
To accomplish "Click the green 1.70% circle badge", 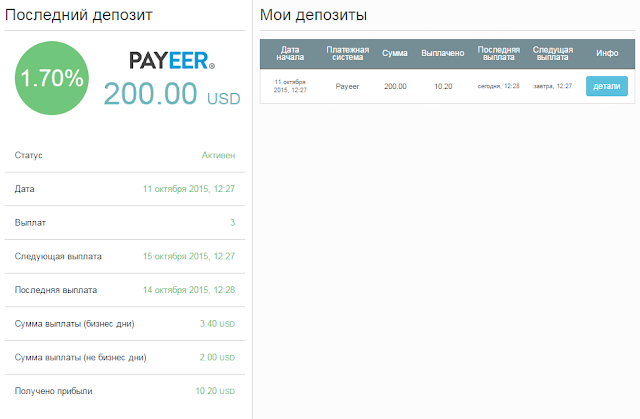I will coord(52,78).
